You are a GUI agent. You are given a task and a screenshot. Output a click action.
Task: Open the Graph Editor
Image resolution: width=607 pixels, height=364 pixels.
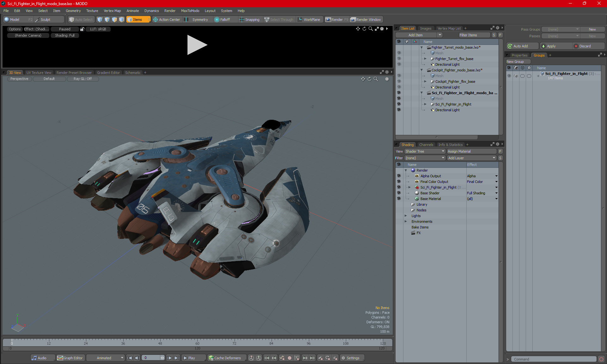point(70,358)
